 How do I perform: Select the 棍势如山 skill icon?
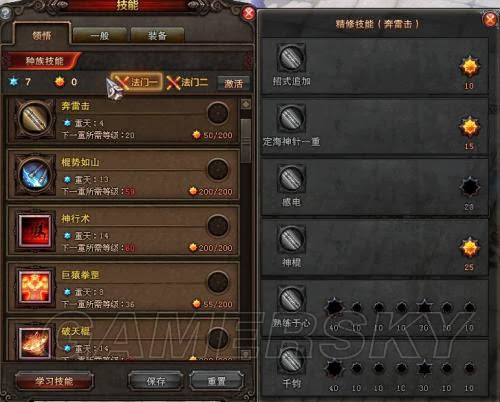click(35, 174)
